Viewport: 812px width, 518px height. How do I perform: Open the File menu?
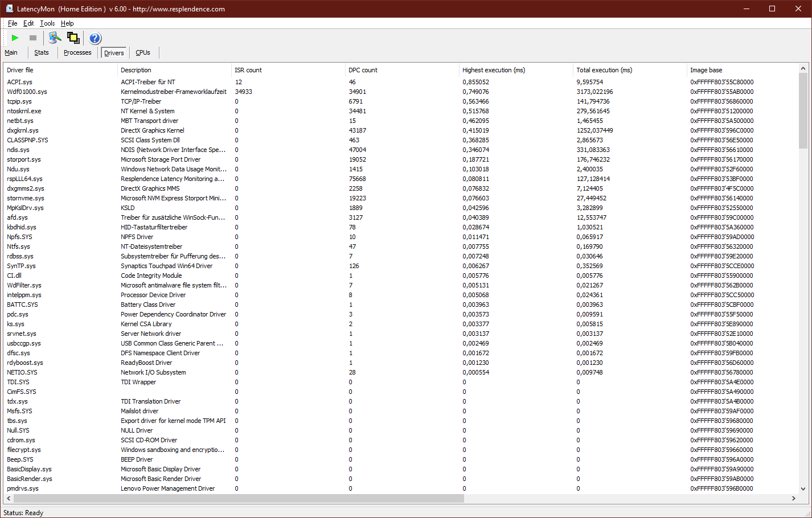(13, 23)
